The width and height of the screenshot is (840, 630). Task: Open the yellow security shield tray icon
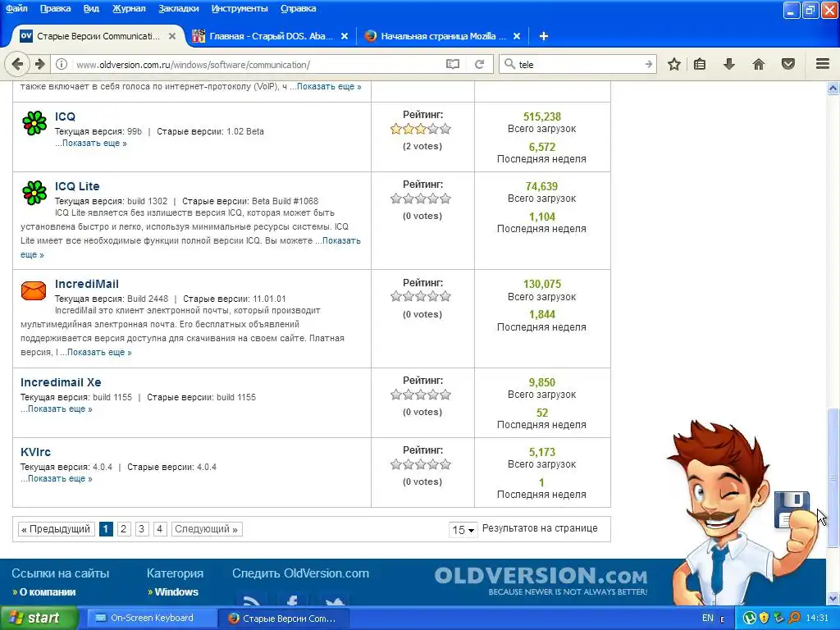[x=764, y=619]
